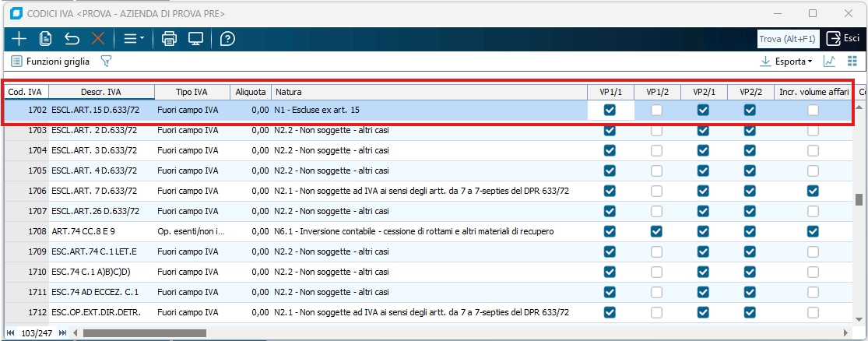
Task: Toggle Incr. volume affari checkbox for code 1702
Action: click(813, 110)
